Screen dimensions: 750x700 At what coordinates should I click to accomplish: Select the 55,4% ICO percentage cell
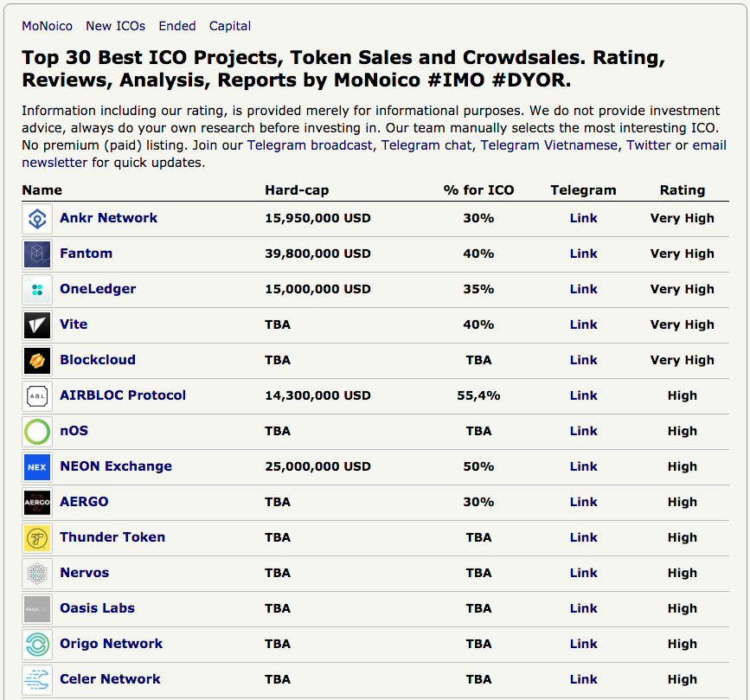(x=478, y=395)
